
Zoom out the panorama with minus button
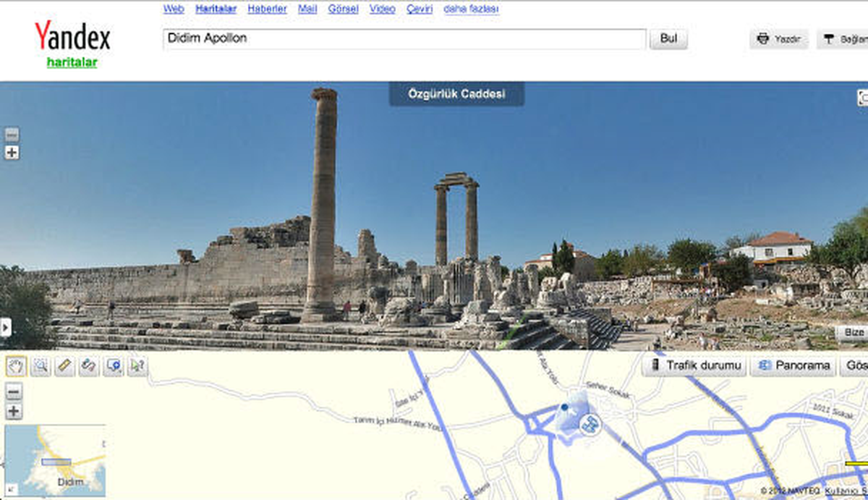(x=12, y=135)
